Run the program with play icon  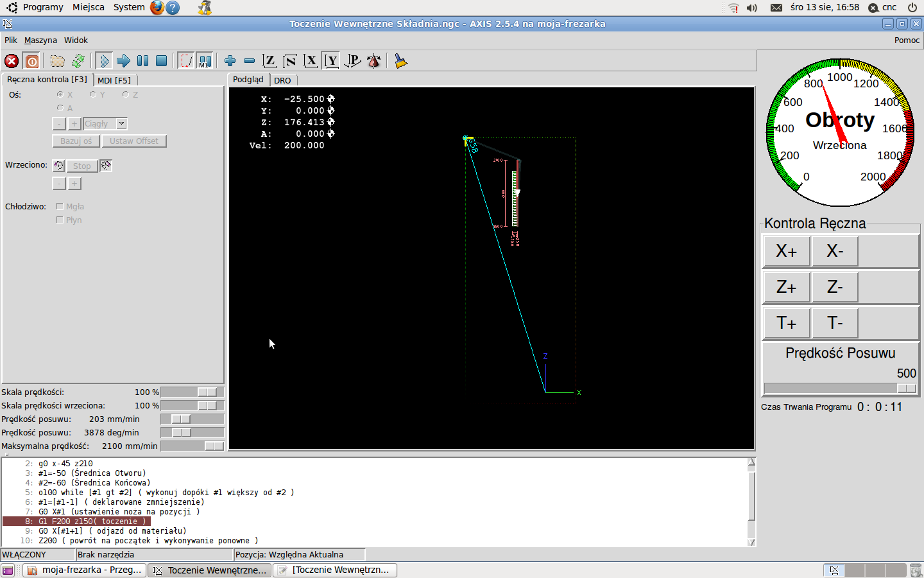tap(105, 61)
